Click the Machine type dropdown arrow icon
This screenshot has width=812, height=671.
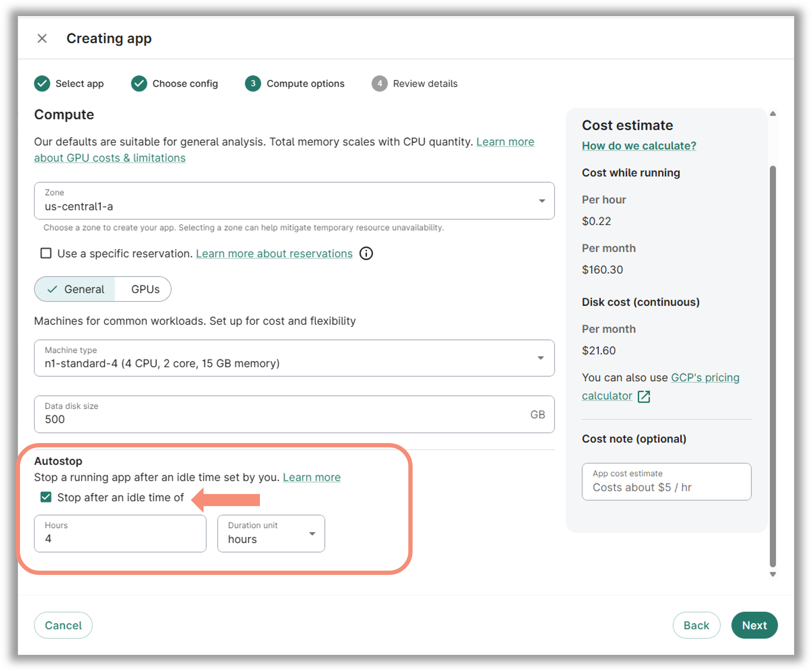541,358
